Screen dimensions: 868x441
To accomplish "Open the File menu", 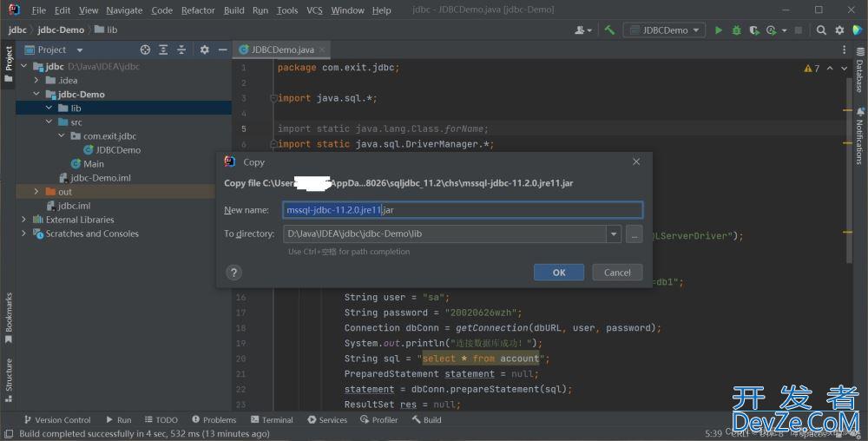I will tap(39, 10).
